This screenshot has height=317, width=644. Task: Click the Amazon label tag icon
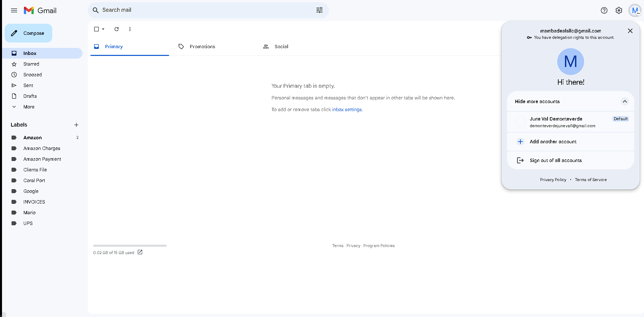(x=14, y=138)
